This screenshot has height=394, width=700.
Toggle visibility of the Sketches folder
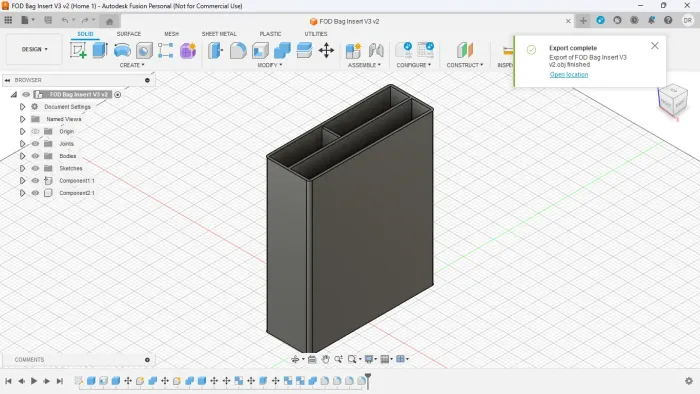tap(35, 168)
